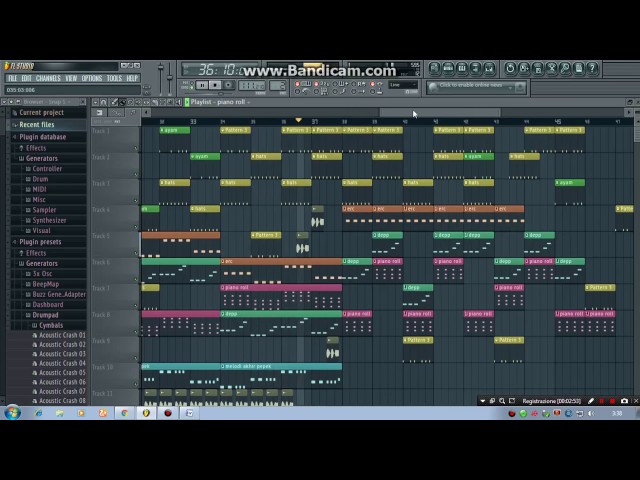Screen dimensions: 640x480
Task: Open the HELP menu
Action: click(132, 78)
